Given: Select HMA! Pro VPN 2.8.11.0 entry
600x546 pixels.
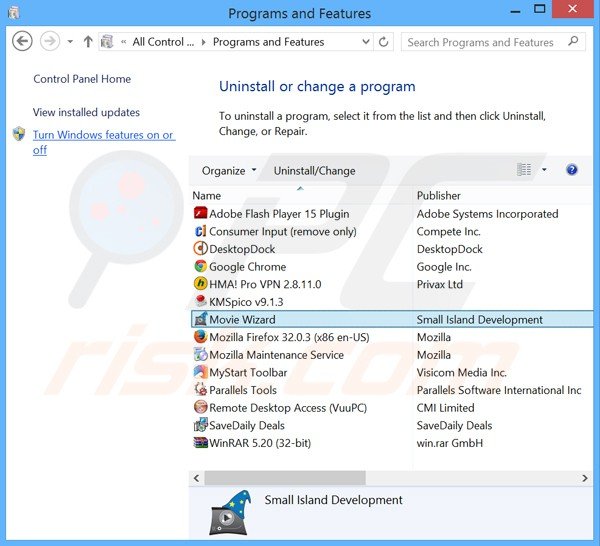Looking at the screenshot, I should click(265, 284).
